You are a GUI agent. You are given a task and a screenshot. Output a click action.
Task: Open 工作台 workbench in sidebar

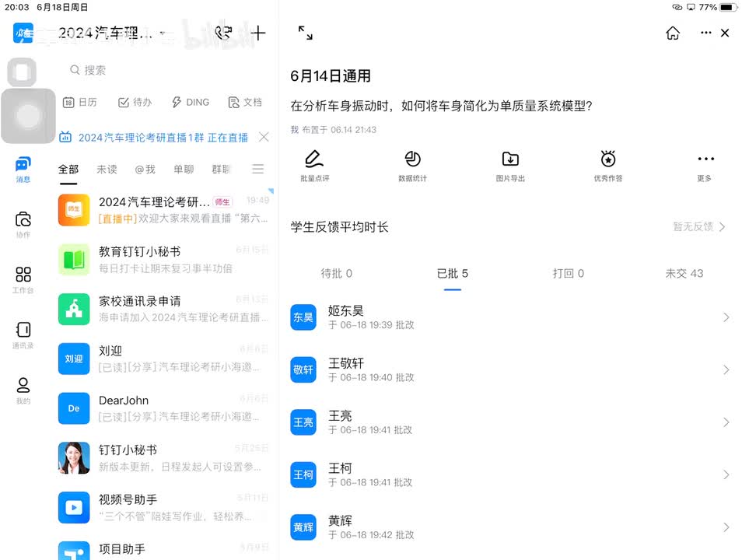click(x=23, y=280)
